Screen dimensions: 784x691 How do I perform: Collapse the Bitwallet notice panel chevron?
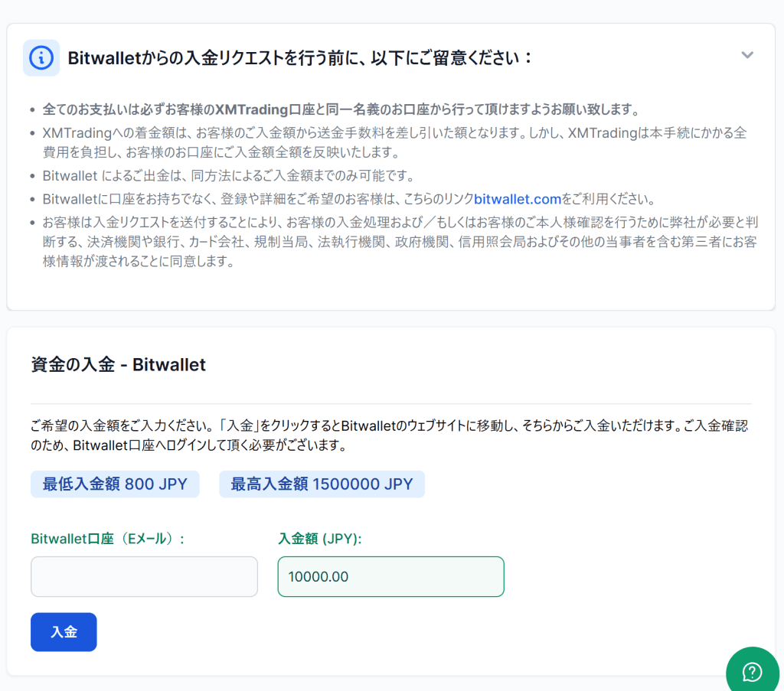coord(747,55)
